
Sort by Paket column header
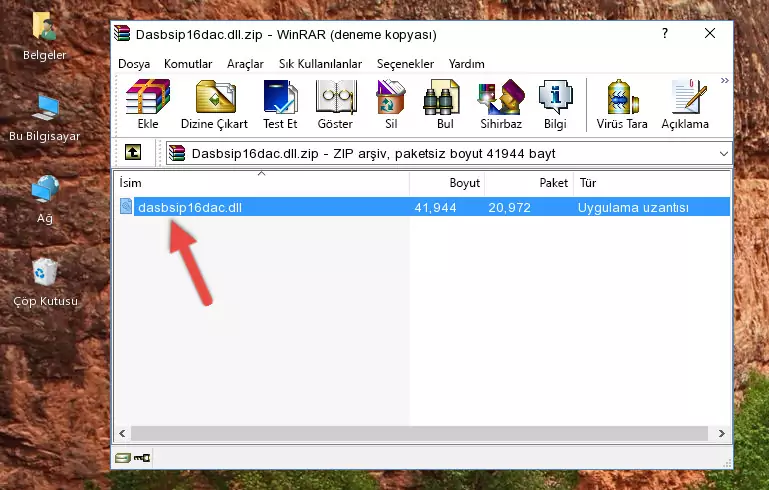click(529, 183)
